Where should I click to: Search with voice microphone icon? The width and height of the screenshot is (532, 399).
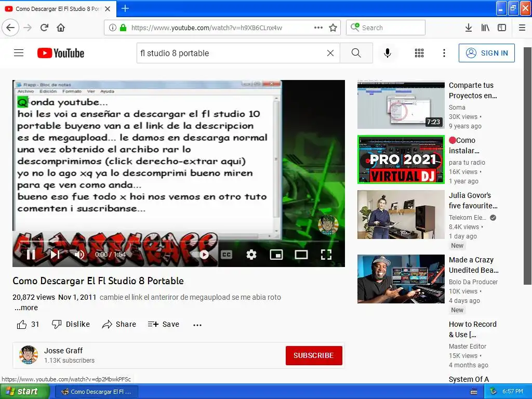[388, 53]
